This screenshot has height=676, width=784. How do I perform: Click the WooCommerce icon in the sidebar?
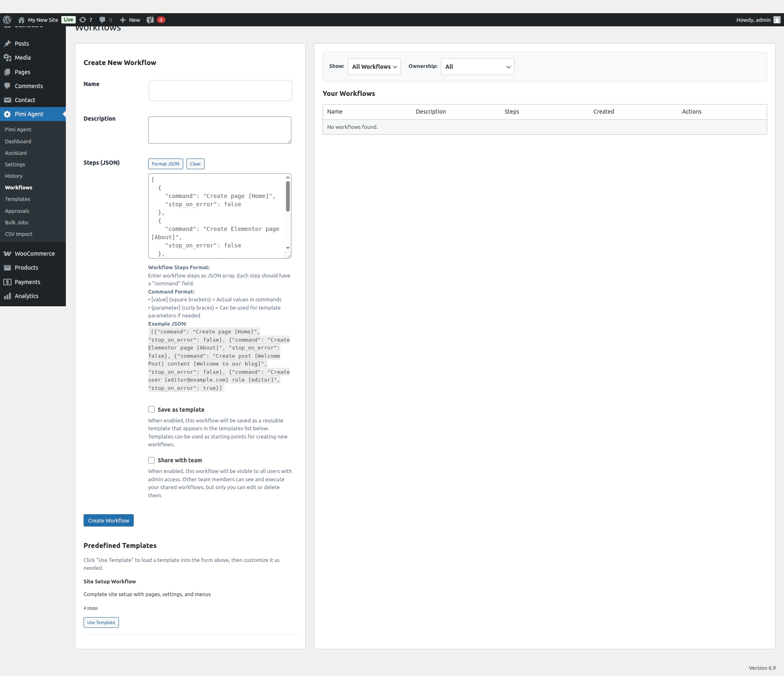[7, 253]
